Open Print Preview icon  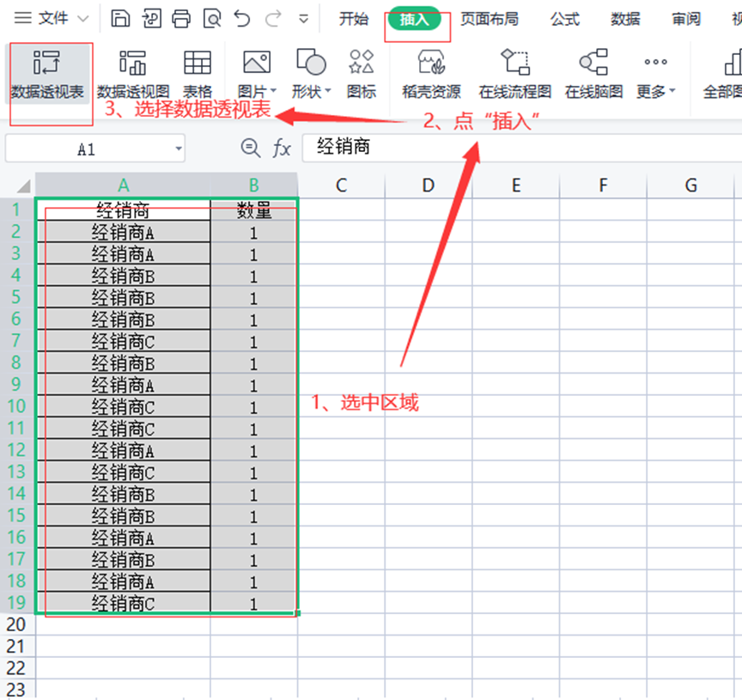(x=212, y=19)
